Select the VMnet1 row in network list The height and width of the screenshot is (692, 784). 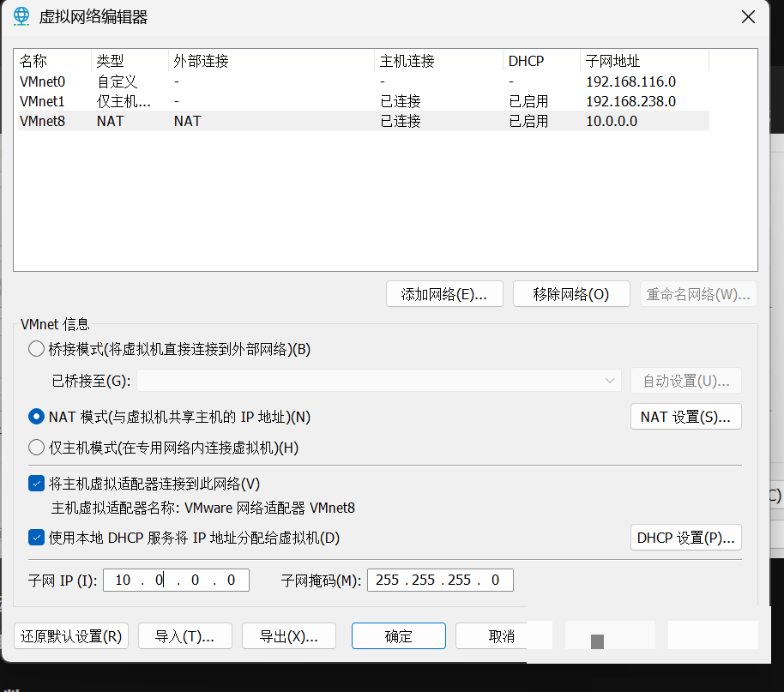364,101
